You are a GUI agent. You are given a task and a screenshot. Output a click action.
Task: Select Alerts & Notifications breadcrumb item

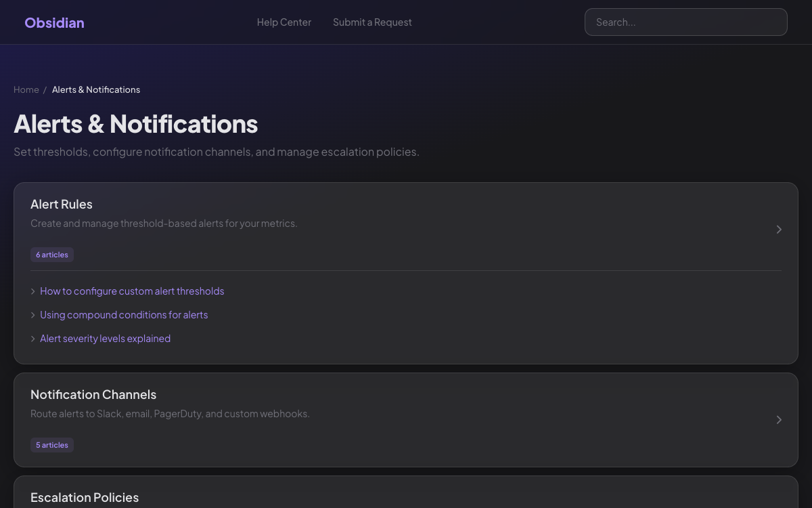click(96, 89)
